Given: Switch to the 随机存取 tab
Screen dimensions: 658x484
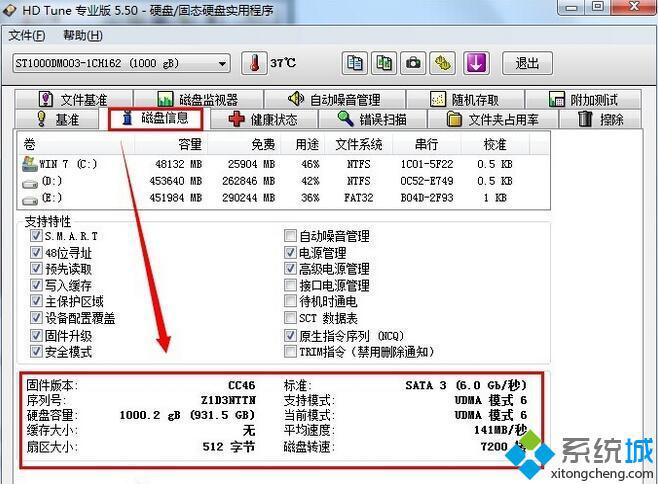Looking at the screenshot, I should (x=465, y=99).
